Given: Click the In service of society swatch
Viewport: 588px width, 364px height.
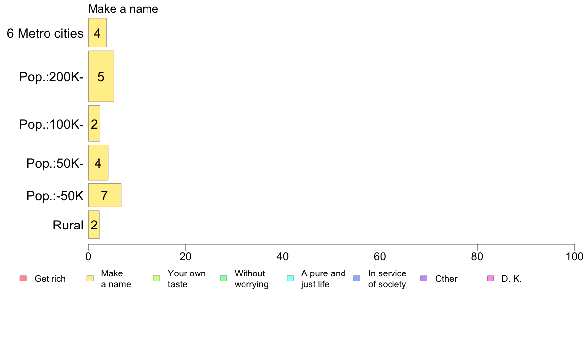Looking at the screenshot, I should [x=357, y=278].
